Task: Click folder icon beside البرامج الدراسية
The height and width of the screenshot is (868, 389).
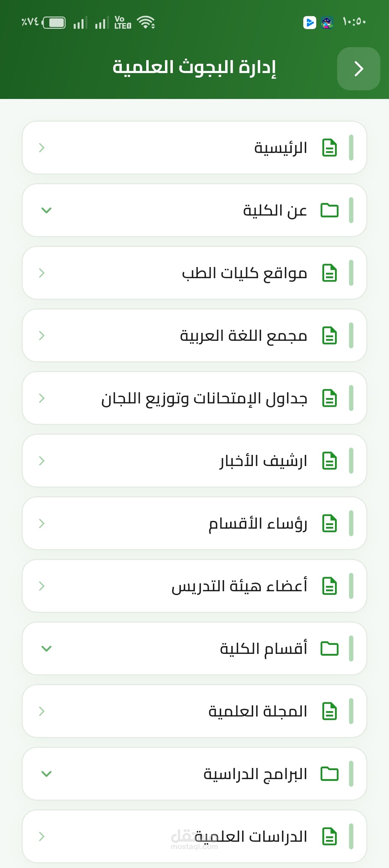Action: pos(330,774)
